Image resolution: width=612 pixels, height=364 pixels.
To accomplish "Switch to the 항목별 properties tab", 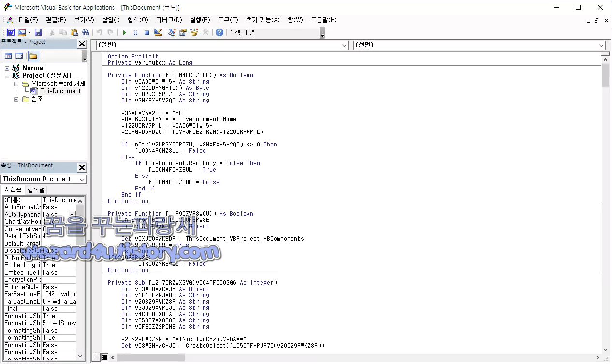I will [36, 189].
